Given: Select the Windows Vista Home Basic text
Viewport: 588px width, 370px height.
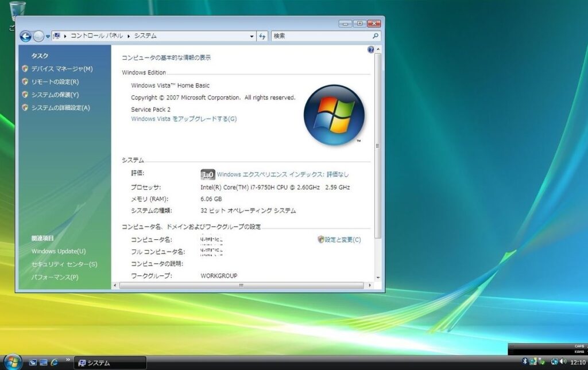Looking at the screenshot, I should (170, 85).
